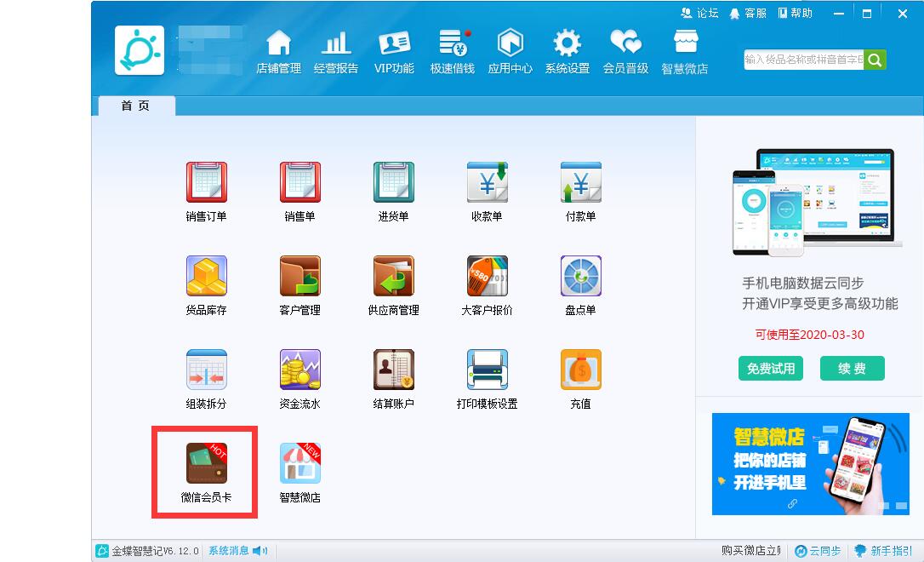The width and height of the screenshot is (924, 562).
Task: Open the 帮助 help link
Action: (x=795, y=13)
